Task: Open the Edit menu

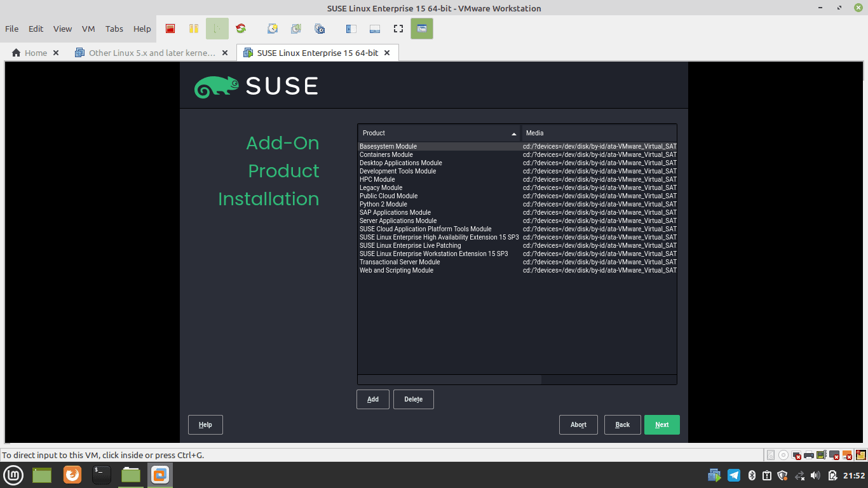Action: coord(36,29)
